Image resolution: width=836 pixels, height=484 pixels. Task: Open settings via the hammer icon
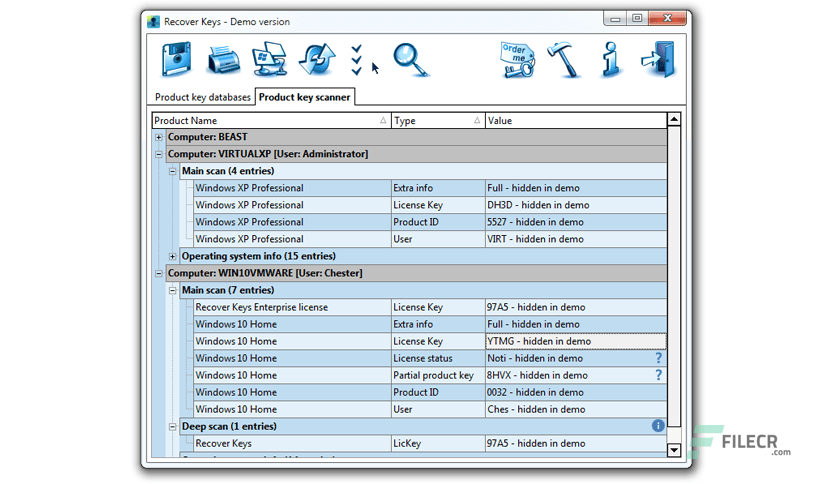[x=564, y=59]
